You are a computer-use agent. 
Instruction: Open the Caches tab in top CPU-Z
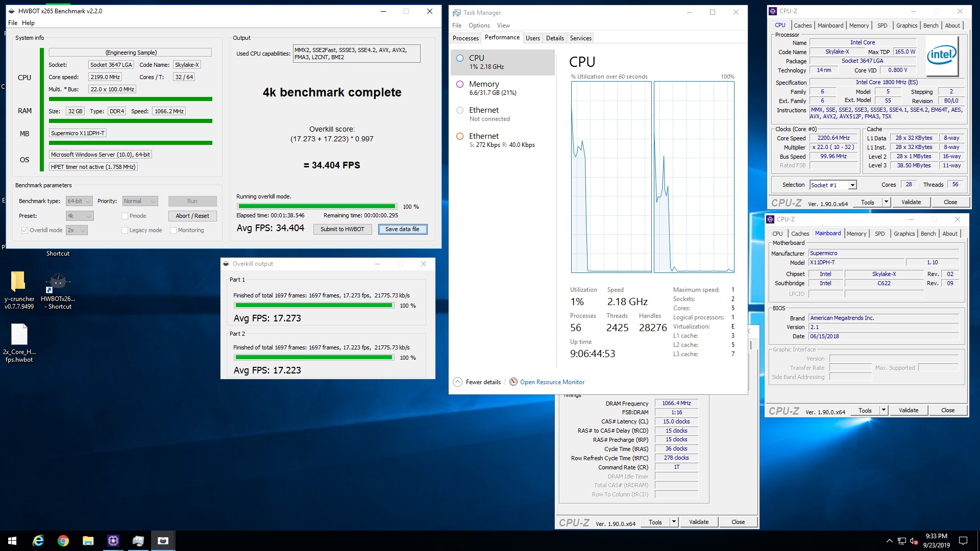point(802,26)
